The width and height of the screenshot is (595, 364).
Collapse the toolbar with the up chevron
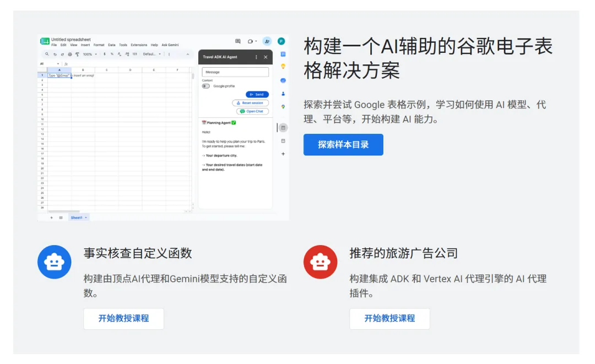point(187,54)
